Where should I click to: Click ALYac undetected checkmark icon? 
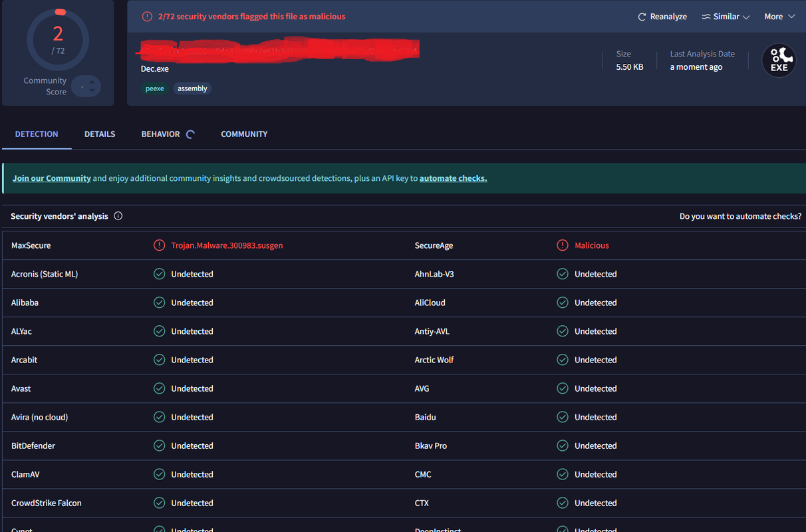coord(159,331)
